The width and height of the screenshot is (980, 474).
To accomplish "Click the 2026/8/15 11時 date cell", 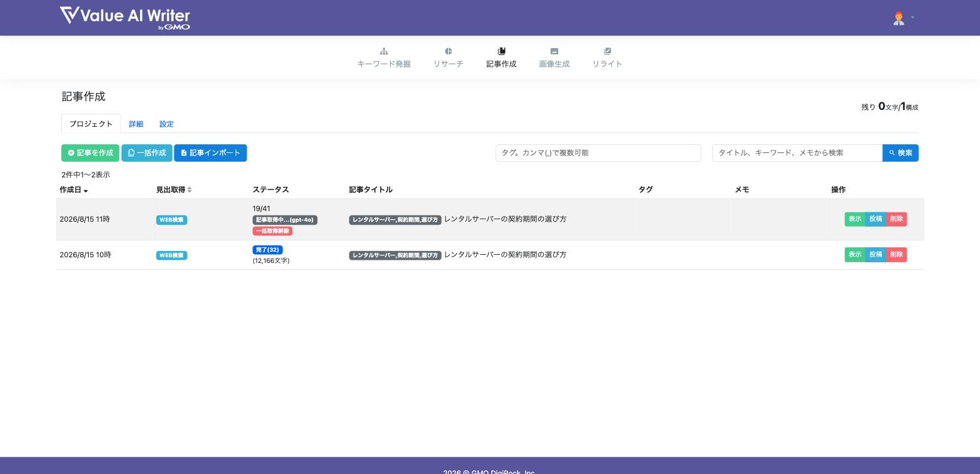I will point(85,219).
